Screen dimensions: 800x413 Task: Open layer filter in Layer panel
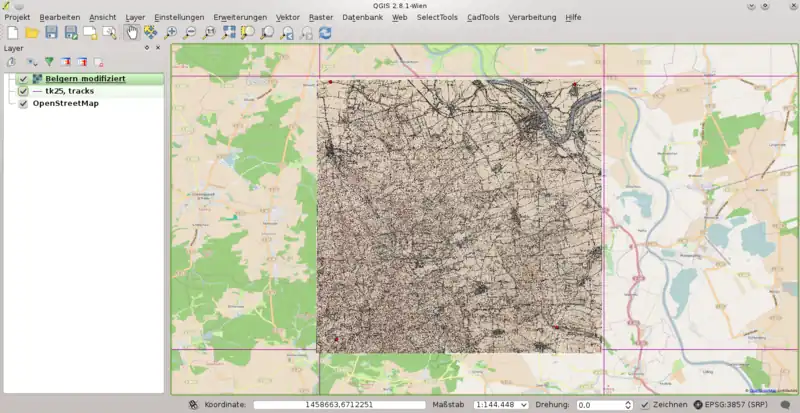[48, 62]
